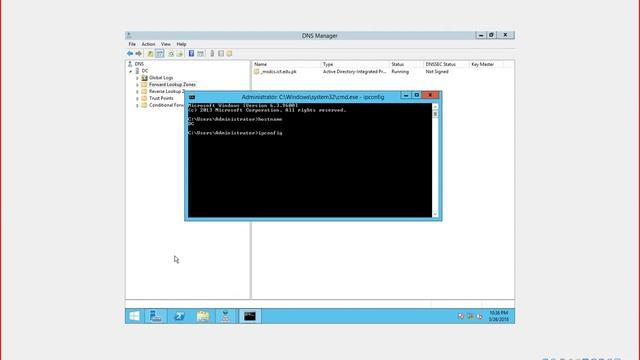The width and height of the screenshot is (640, 360).
Task: Sort by the Status column header
Action: (406, 64)
